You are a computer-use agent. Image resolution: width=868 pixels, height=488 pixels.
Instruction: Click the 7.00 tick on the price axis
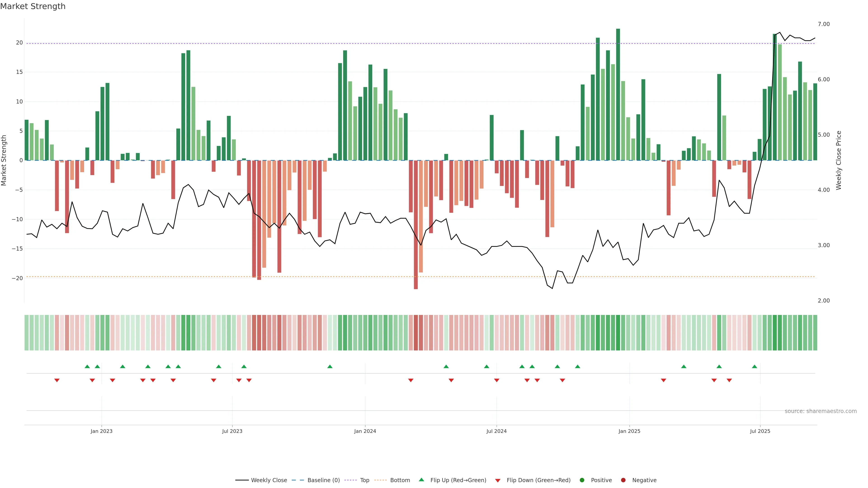point(823,24)
